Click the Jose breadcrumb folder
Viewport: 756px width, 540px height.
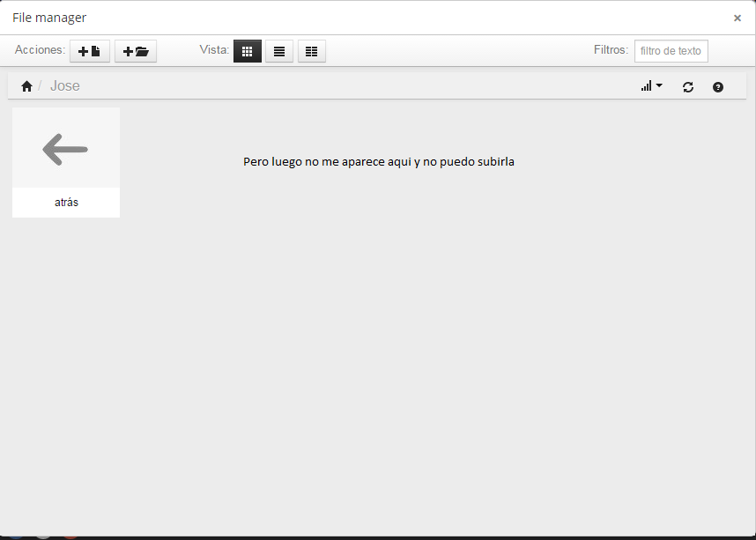[x=65, y=85]
